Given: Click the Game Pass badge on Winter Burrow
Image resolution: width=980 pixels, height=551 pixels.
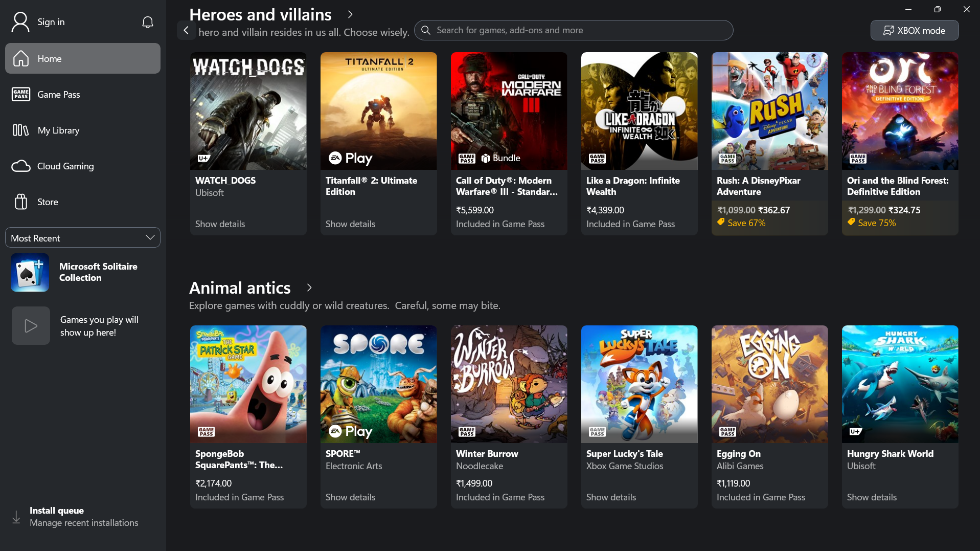Looking at the screenshot, I should (x=467, y=432).
